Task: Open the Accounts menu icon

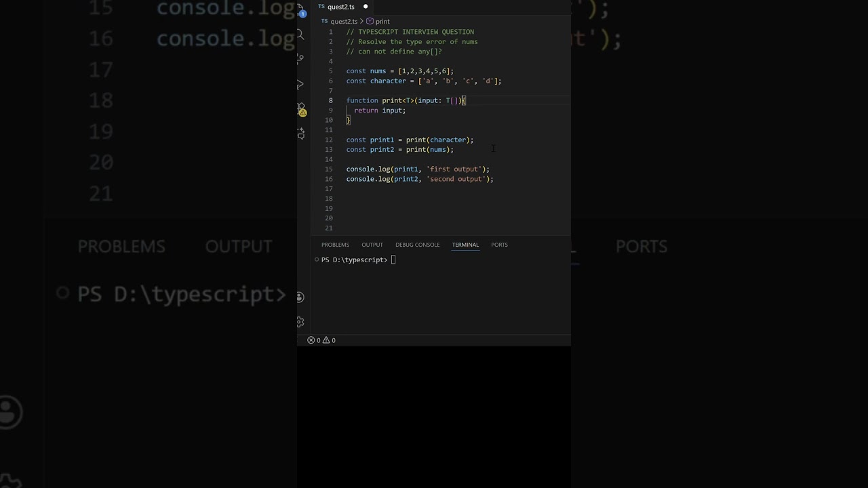Action: pos(300,297)
